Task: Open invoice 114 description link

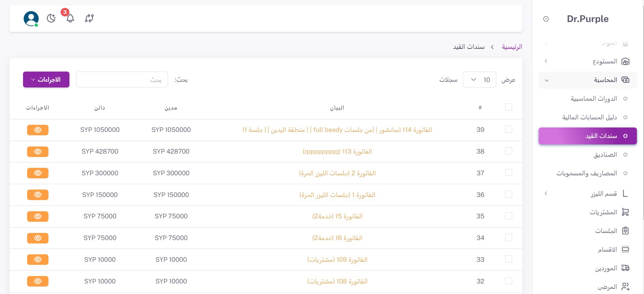Action: click(337, 130)
